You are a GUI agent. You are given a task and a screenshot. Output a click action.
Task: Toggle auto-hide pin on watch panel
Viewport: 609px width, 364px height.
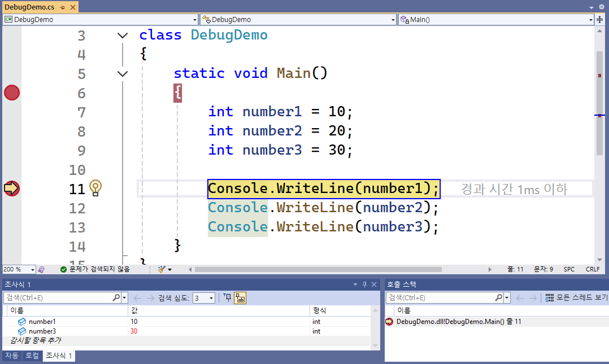pos(364,284)
